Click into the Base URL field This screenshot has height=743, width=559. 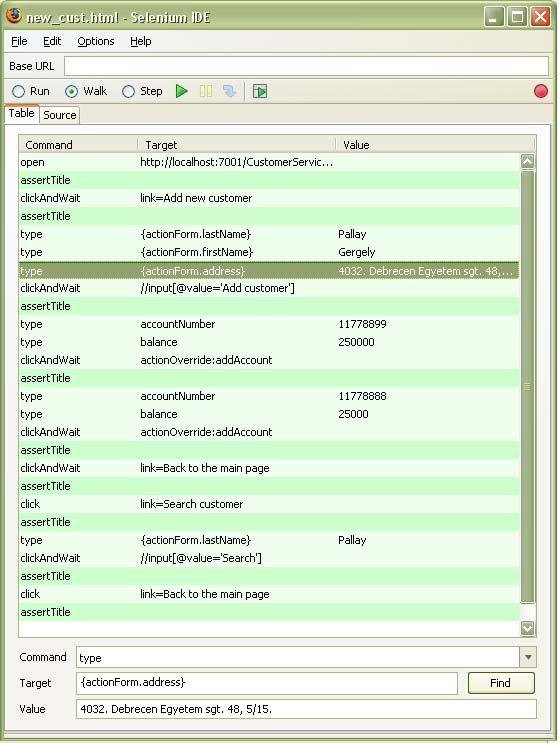307,66
